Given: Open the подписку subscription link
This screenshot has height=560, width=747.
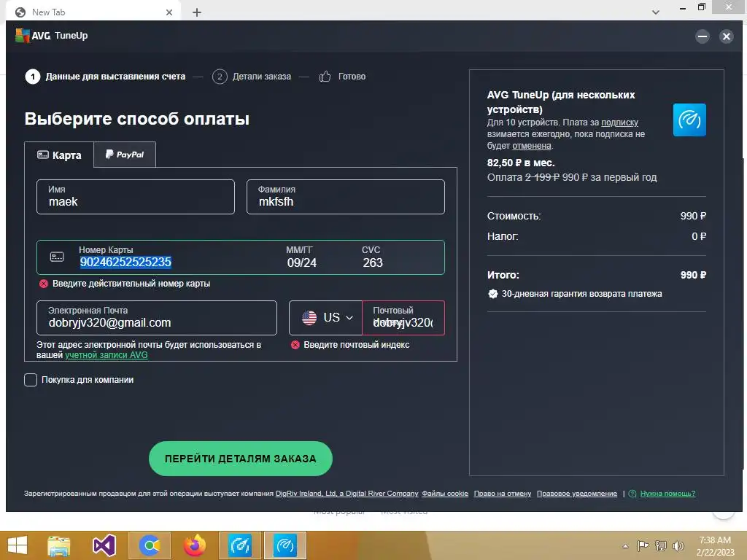Looking at the screenshot, I should tap(619, 122).
